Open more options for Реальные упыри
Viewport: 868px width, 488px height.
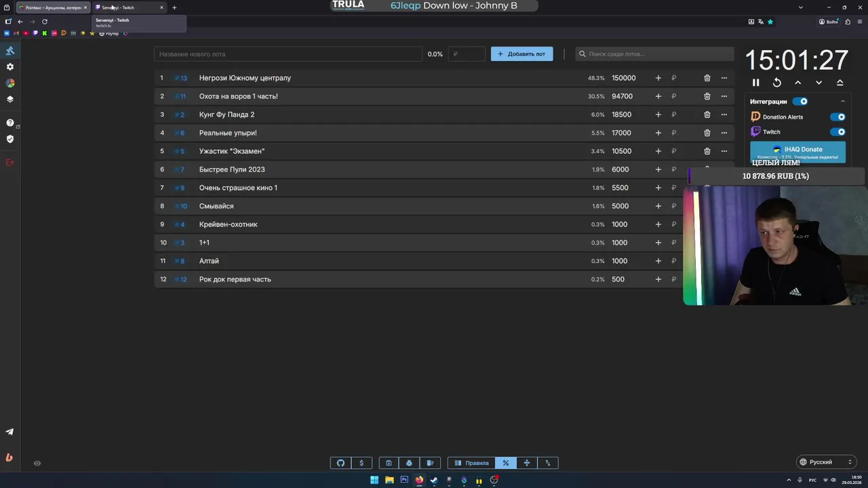pos(724,133)
